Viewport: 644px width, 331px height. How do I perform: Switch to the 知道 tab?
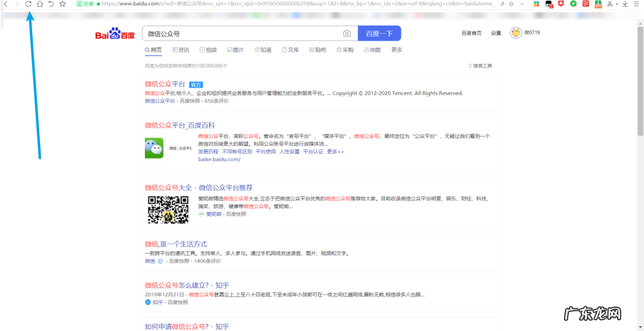(263, 50)
